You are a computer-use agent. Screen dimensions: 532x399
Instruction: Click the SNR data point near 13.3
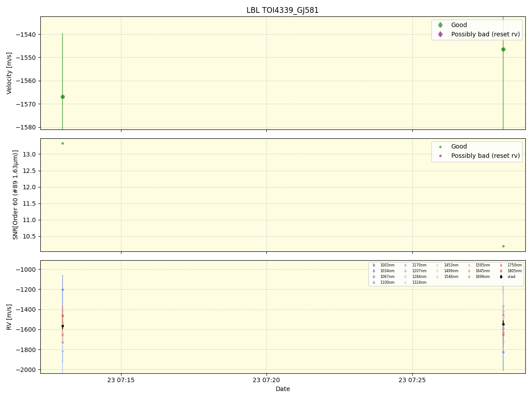click(x=63, y=143)
